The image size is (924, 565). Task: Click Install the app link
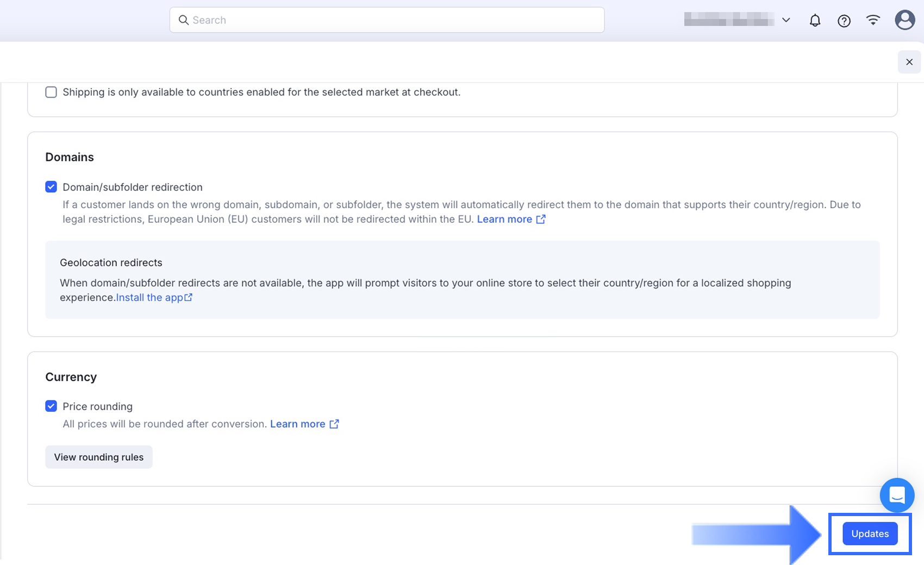coord(149,298)
